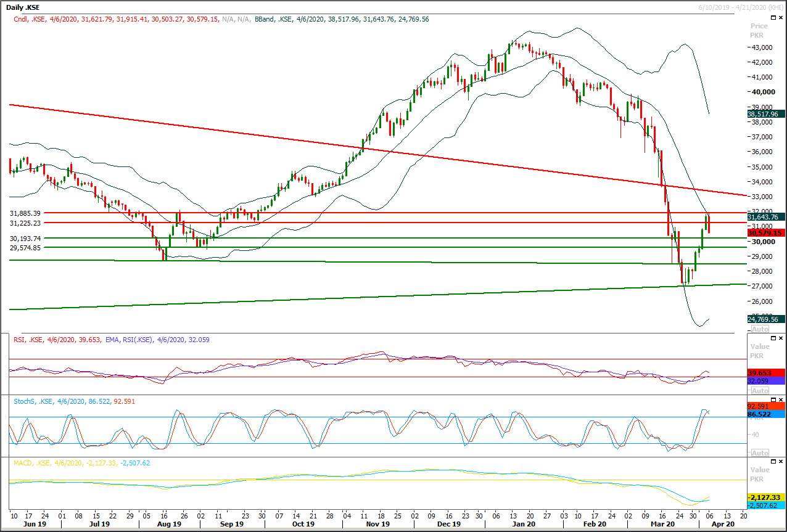This screenshot has height=532, width=787.
Task: Click the 40,000 price axis label
Action: point(762,92)
